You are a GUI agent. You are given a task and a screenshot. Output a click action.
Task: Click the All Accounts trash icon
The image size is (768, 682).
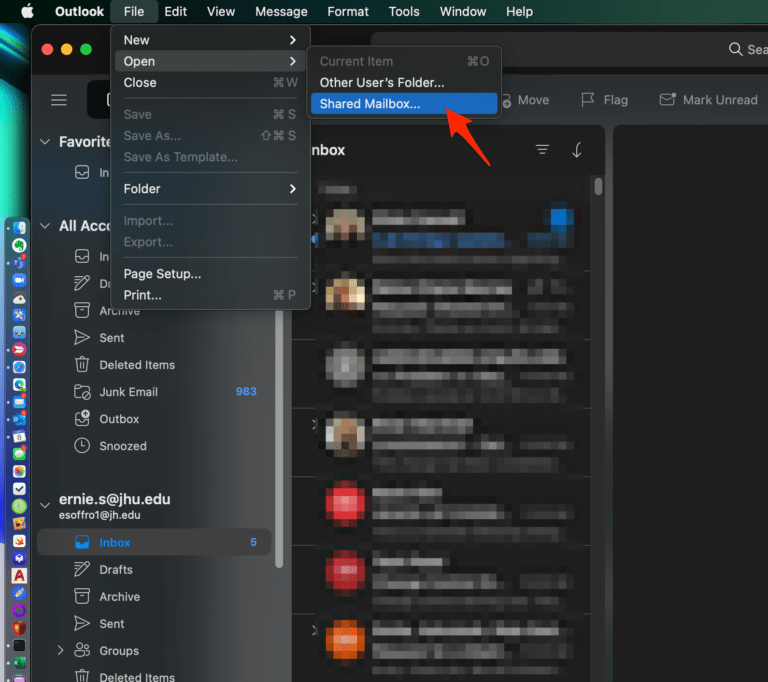click(82, 365)
